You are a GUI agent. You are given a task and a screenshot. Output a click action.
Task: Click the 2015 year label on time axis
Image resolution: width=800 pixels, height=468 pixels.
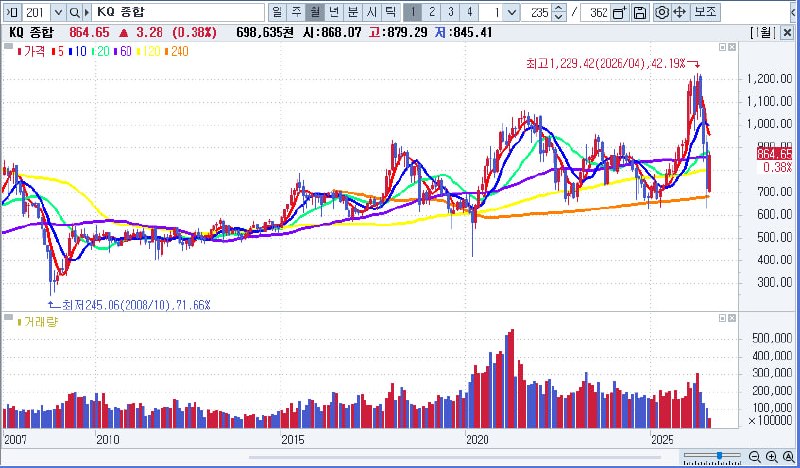point(293,440)
